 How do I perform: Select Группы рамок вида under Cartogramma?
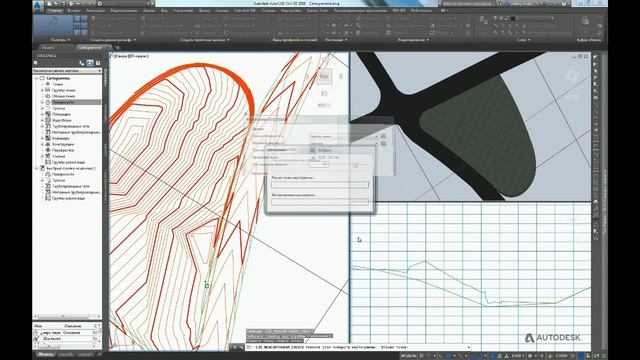click(69, 162)
